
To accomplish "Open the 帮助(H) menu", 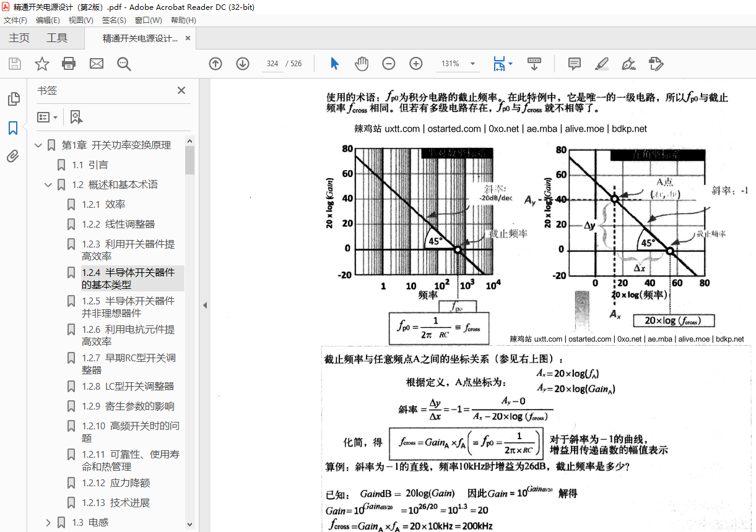I will (x=183, y=20).
